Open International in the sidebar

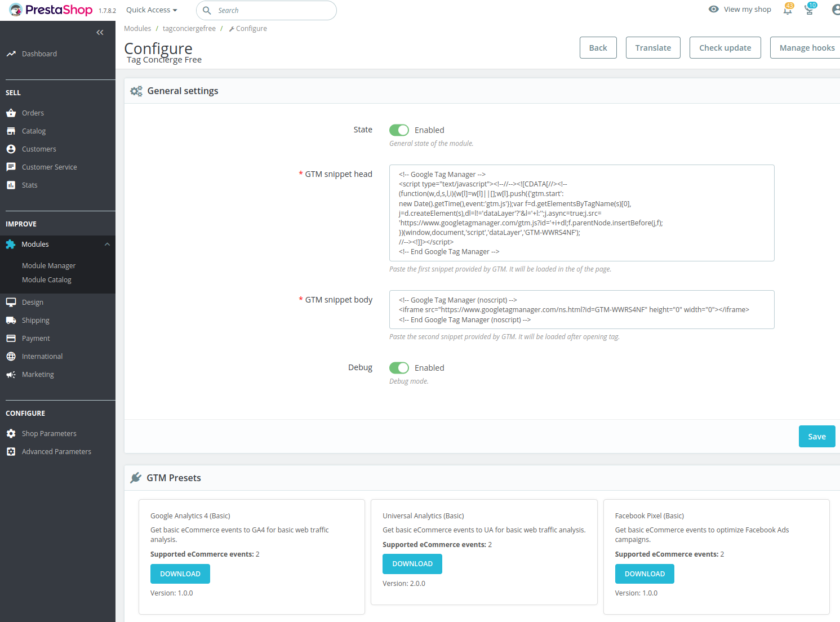click(x=42, y=357)
